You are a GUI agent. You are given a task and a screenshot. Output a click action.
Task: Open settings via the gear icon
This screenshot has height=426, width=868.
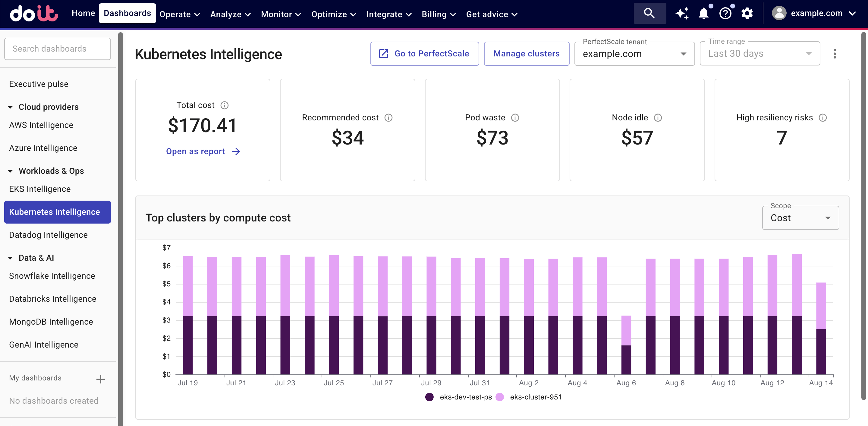[x=747, y=14]
